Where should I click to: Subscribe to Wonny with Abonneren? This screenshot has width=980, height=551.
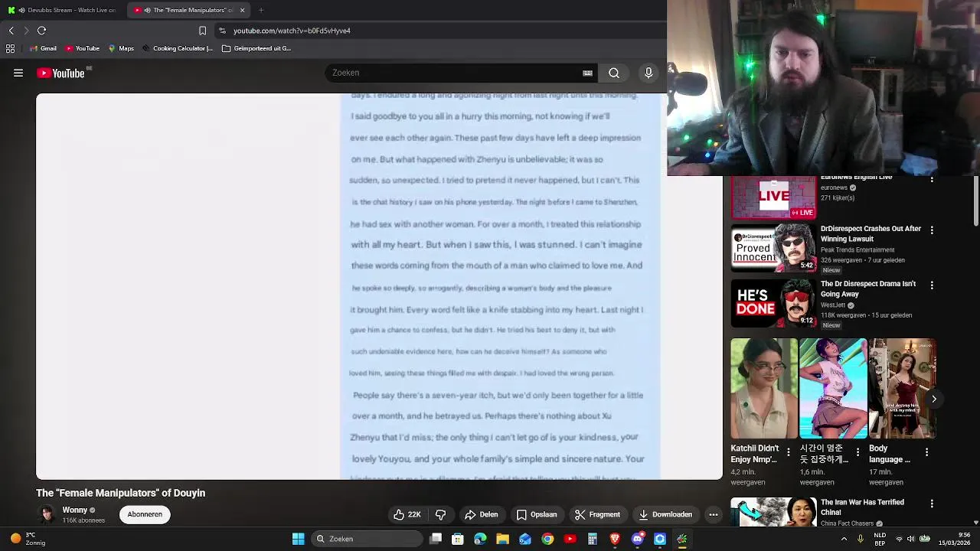pos(145,514)
